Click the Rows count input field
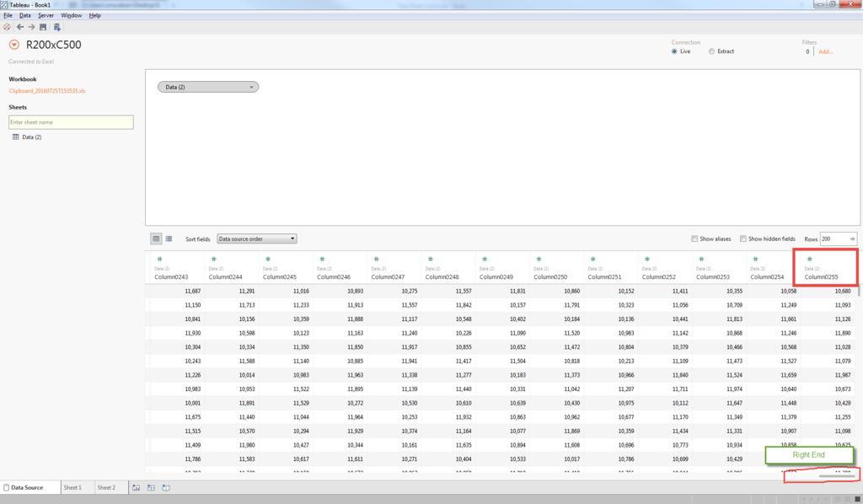 (x=834, y=239)
